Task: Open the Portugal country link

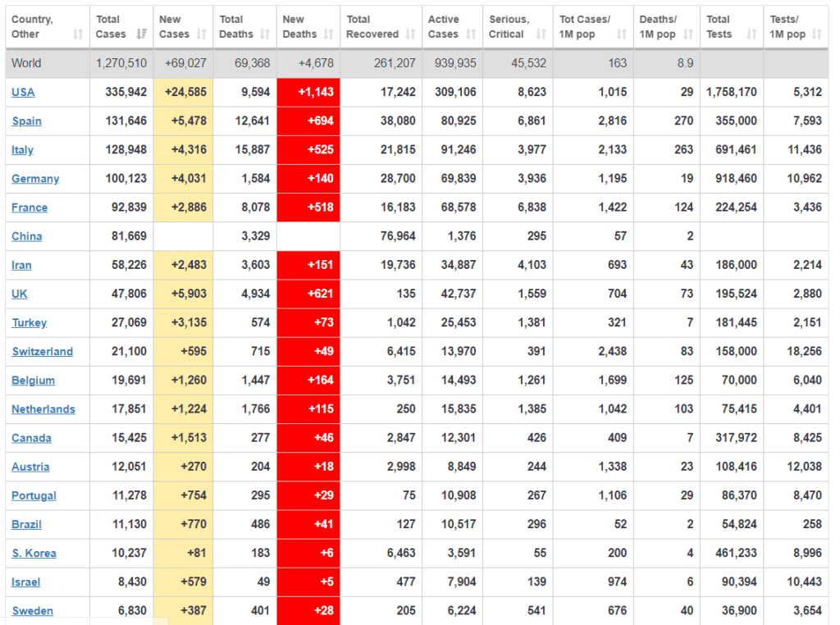Action: (34, 496)
